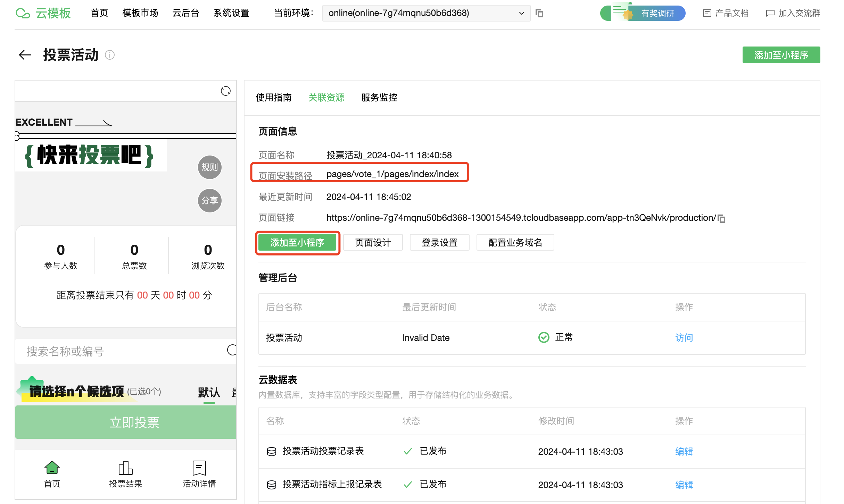This screenshot has width=844, height=504.
Task: Copy the page link URL icon
Action: pos(722,219)
